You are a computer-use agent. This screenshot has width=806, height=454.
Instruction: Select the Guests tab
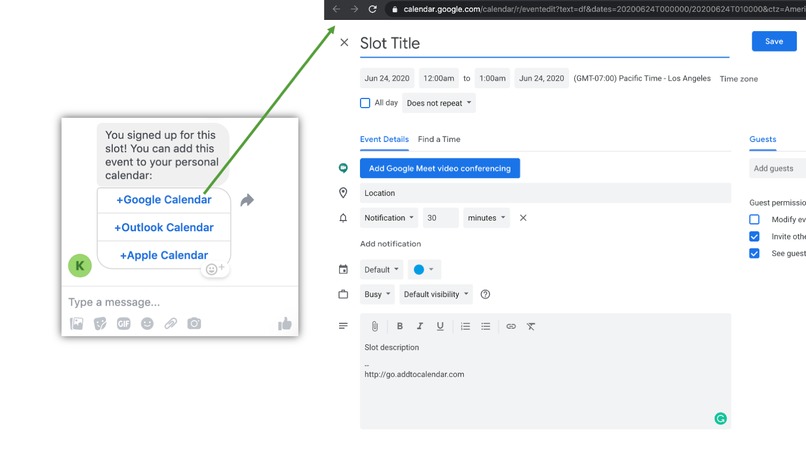pos(763,139)
